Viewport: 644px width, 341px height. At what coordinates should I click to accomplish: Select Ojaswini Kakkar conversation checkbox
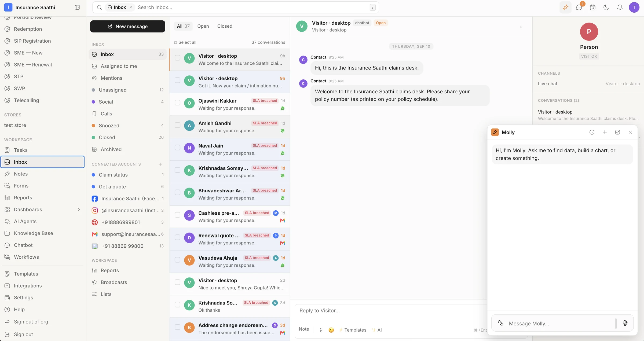point(177,103)
